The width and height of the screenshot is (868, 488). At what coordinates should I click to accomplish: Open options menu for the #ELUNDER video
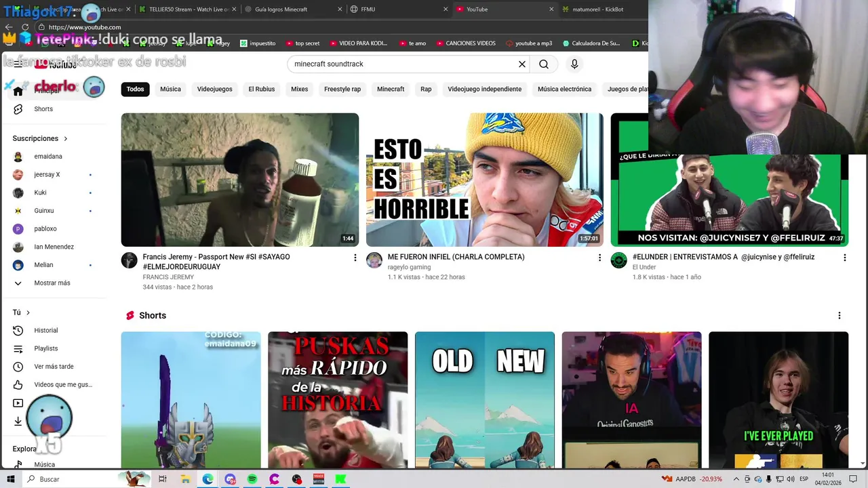pos(845,258)
